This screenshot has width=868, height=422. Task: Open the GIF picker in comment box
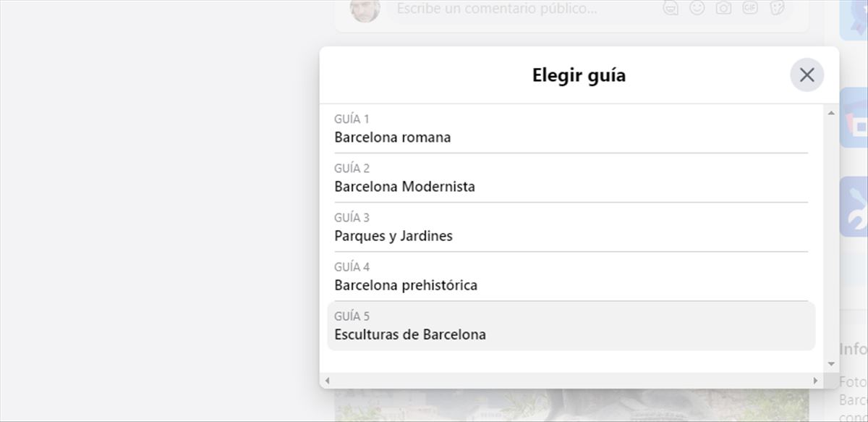749,8
